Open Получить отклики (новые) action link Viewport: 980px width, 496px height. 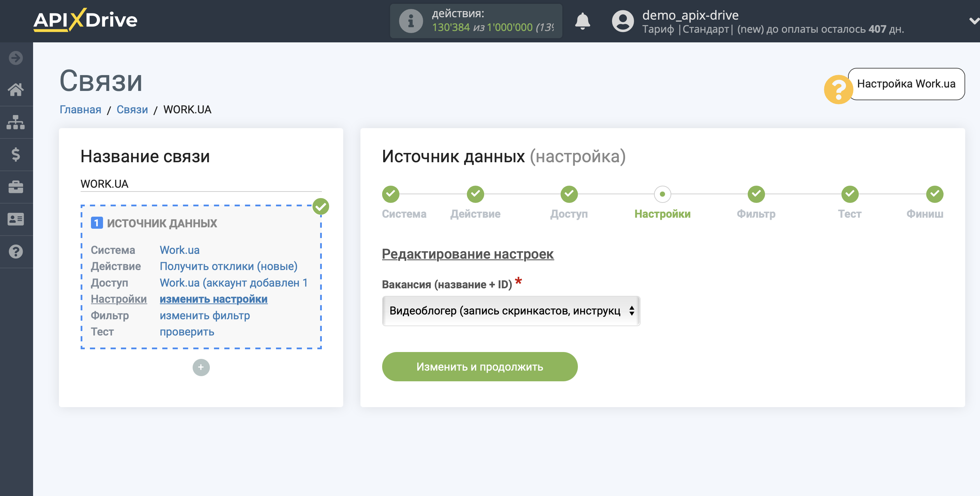tap(228, 266)
